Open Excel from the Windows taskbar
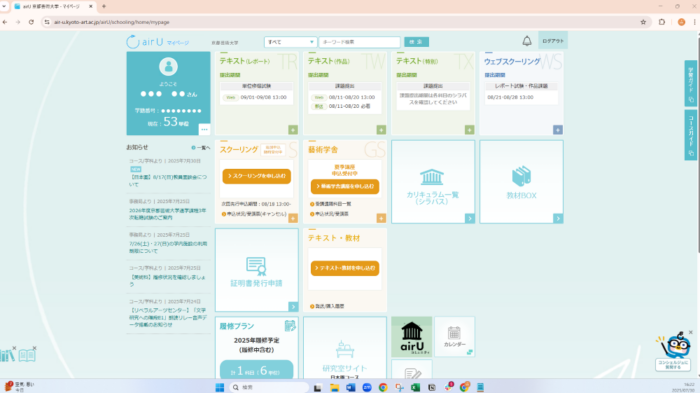 pyautogui.click(x=415, y=387)
